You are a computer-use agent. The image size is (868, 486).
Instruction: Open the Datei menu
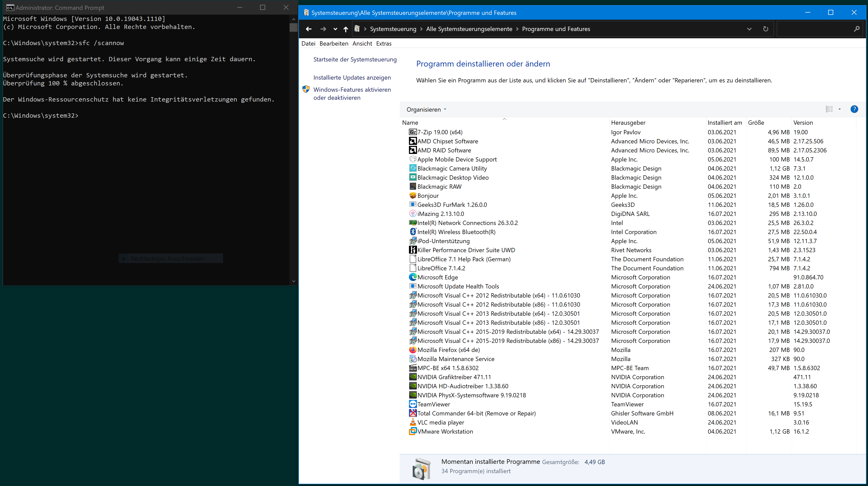[x=308, y=44]
